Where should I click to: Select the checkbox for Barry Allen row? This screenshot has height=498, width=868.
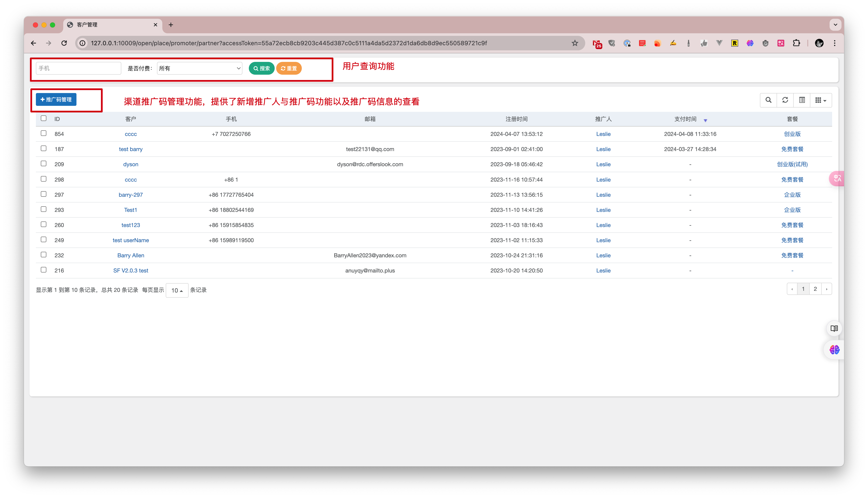point(44,255)
